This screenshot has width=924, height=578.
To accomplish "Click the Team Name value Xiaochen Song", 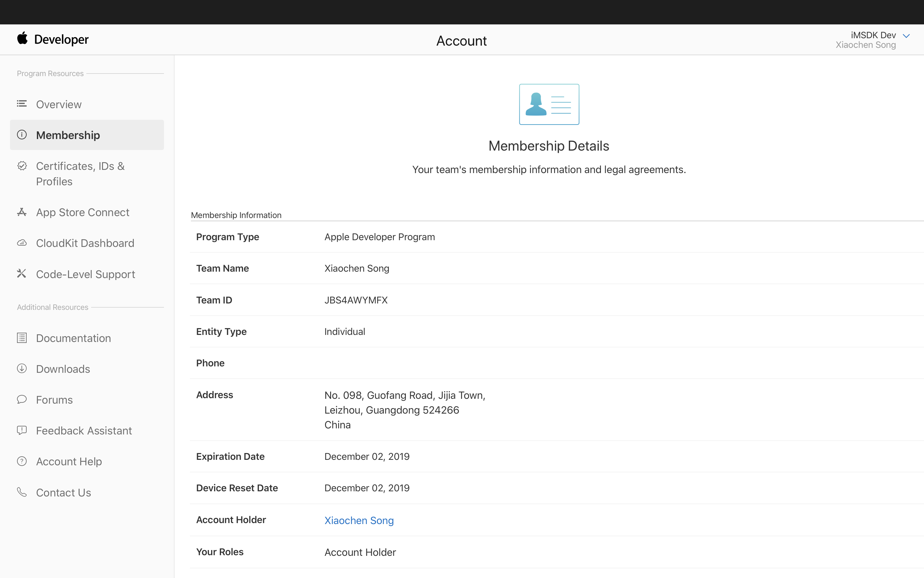I will pyautogui.click(x=357, y=268).
